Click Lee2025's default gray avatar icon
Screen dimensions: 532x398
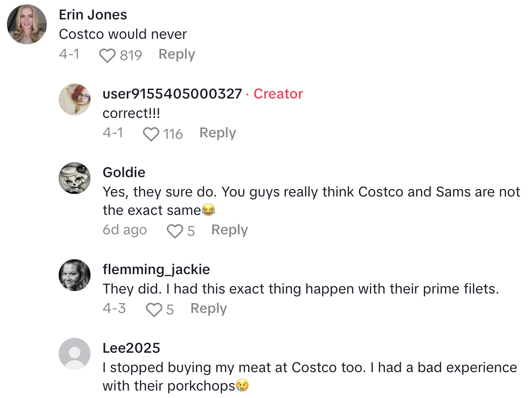pyautogui.click(x=75, y=354)
